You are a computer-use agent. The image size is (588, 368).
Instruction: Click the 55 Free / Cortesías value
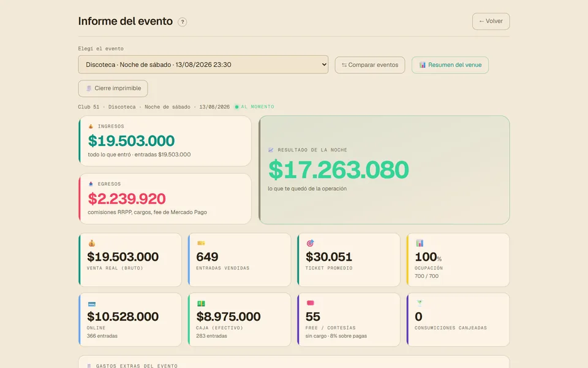313,316
